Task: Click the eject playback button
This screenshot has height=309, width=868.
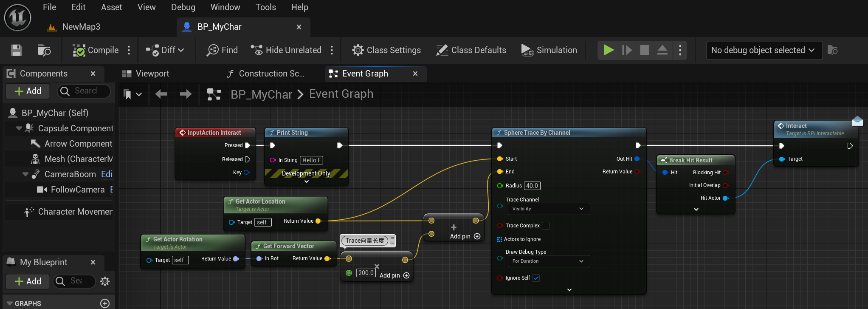Action: click(x=662, y=50)
